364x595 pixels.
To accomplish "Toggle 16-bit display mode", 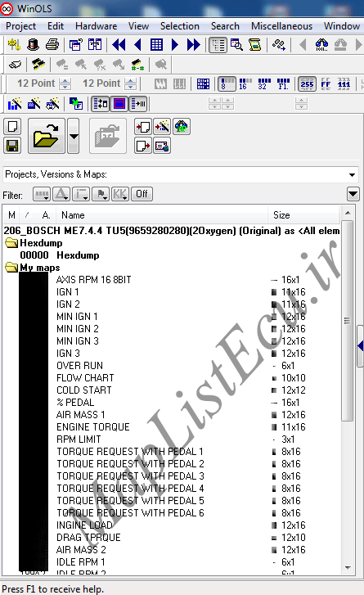I will (x=245, y=83).
